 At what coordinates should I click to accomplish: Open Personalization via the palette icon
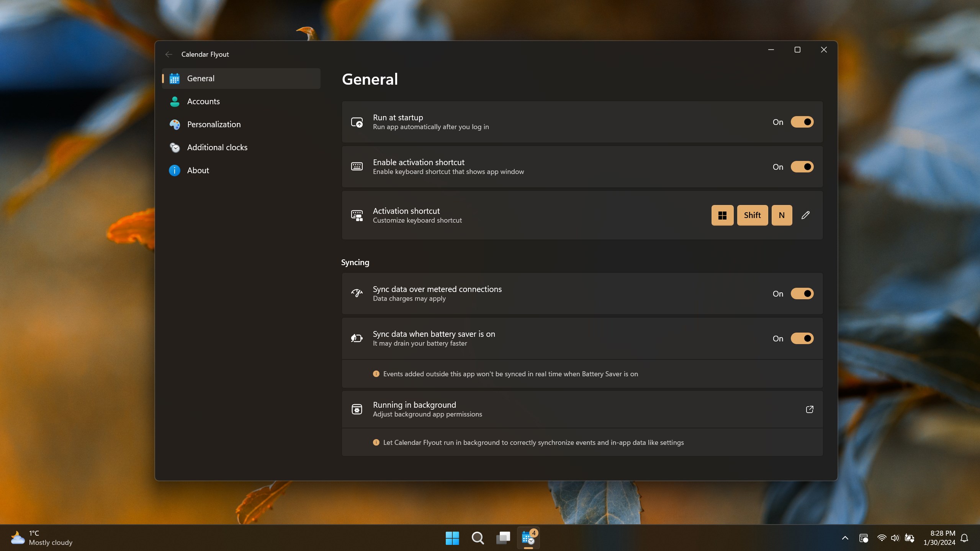pos(175,124)
